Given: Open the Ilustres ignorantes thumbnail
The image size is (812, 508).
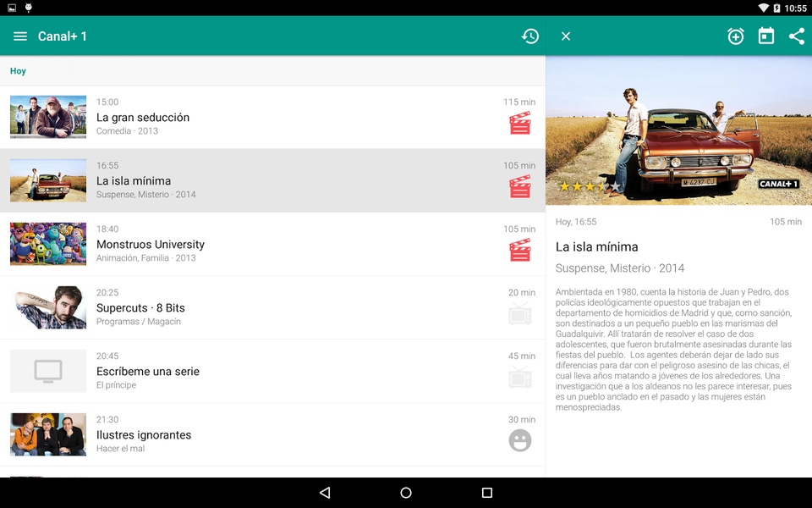Looking at the screenshot, I should coord(48,434).
